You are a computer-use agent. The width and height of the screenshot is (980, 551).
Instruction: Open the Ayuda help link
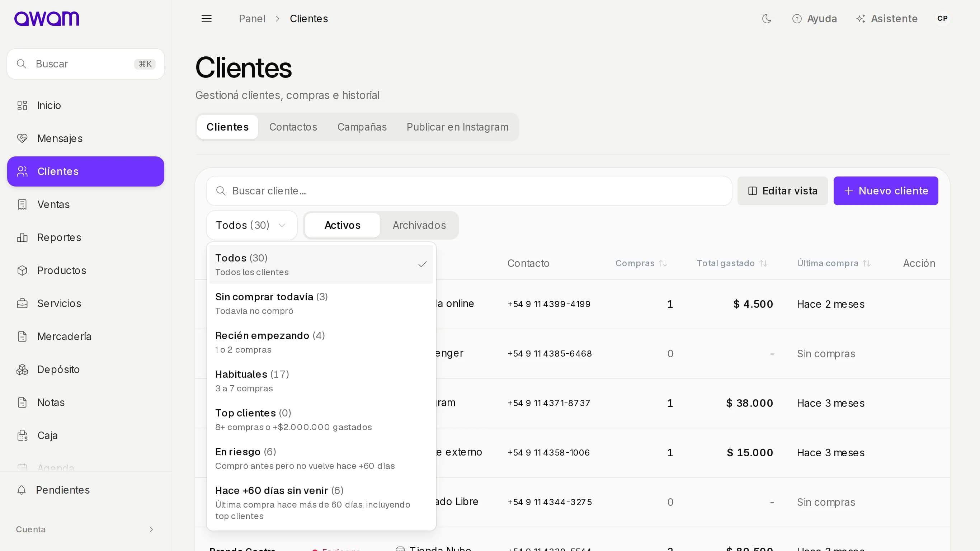pyautogui.click(x=814, y=19)
